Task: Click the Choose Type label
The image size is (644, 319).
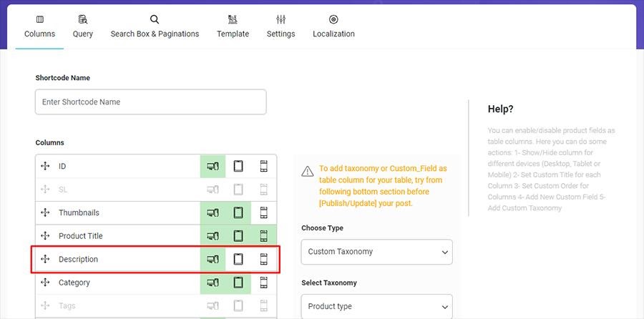Action: [323, 228]
